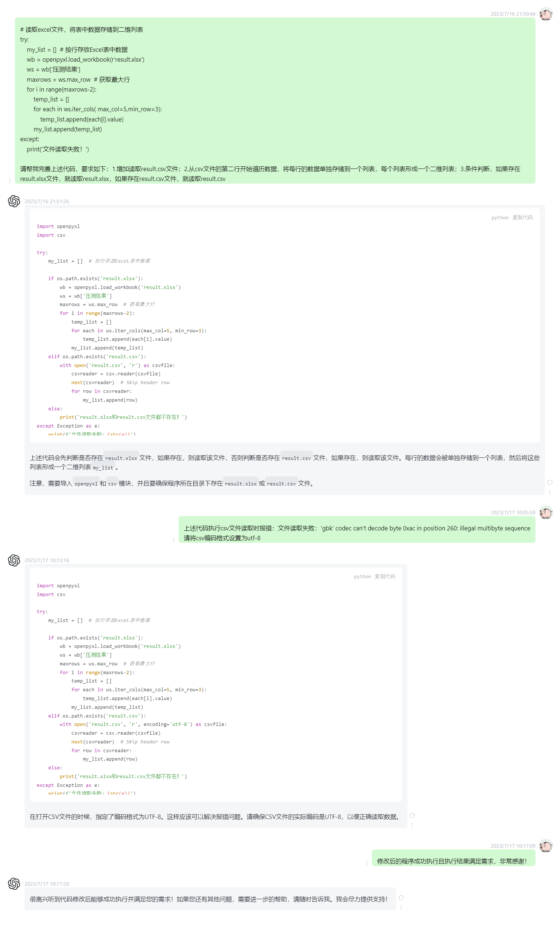Click the 2023/7/16 21:51:26 timestamp
The width and height of the screenshot is (560, 928).
(47, 201)
